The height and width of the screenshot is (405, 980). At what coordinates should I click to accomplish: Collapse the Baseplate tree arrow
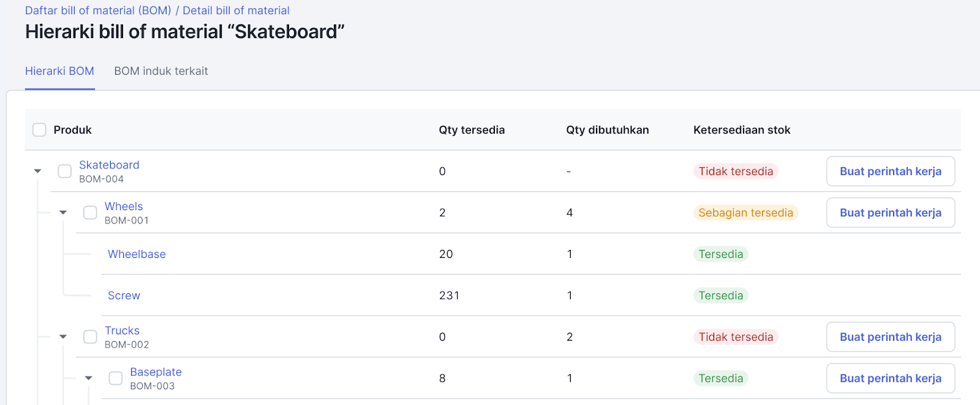pos(89,378)
